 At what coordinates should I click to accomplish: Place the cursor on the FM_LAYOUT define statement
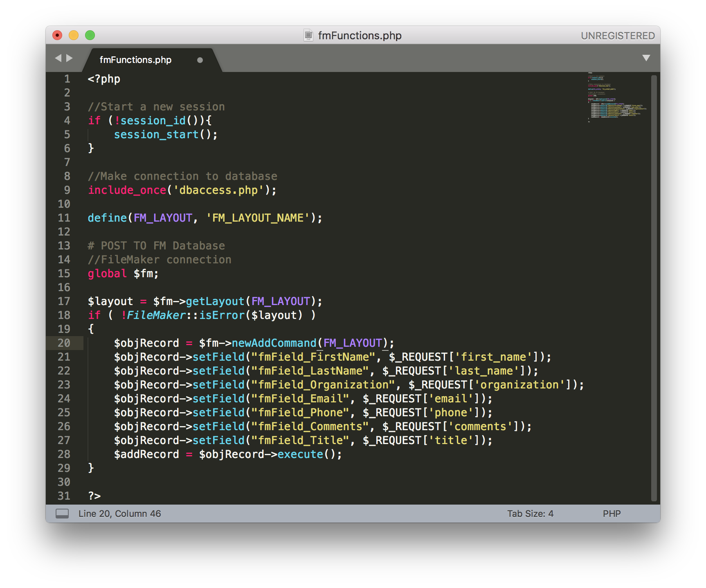pos(205,218)
